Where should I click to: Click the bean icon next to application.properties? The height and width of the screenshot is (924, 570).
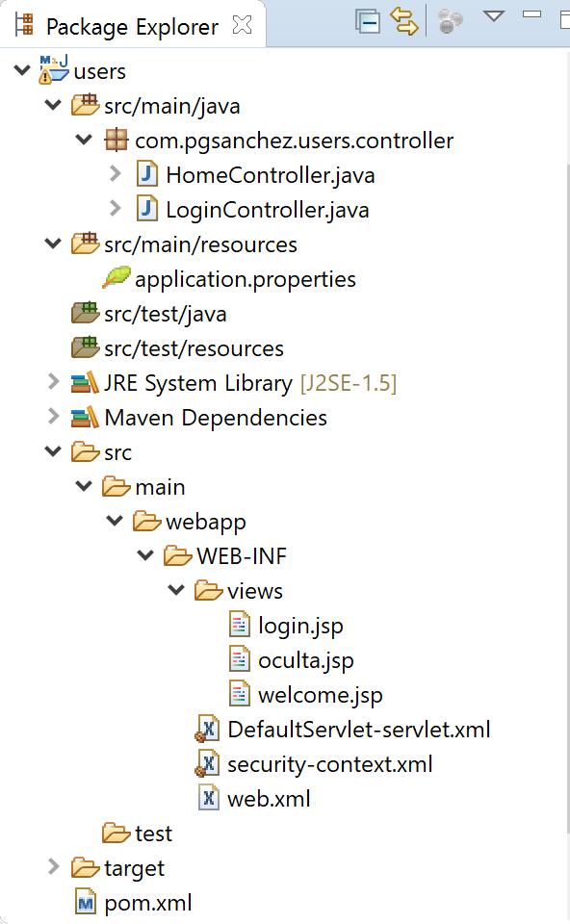pos(118,278)
